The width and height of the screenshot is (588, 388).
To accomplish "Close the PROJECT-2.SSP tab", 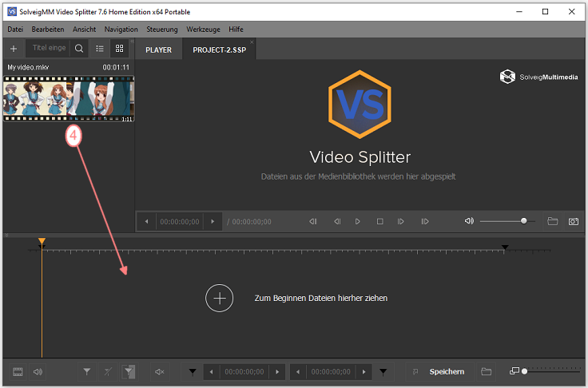I will point(252,42).
